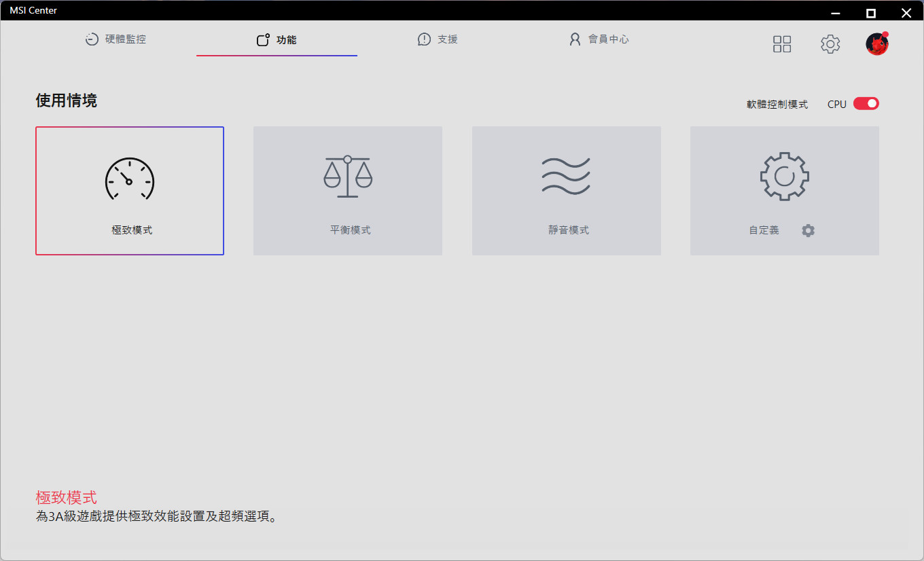Click the exclamation bubble icon beside 支援
This screenshot has height=561, width=924.
424,39
